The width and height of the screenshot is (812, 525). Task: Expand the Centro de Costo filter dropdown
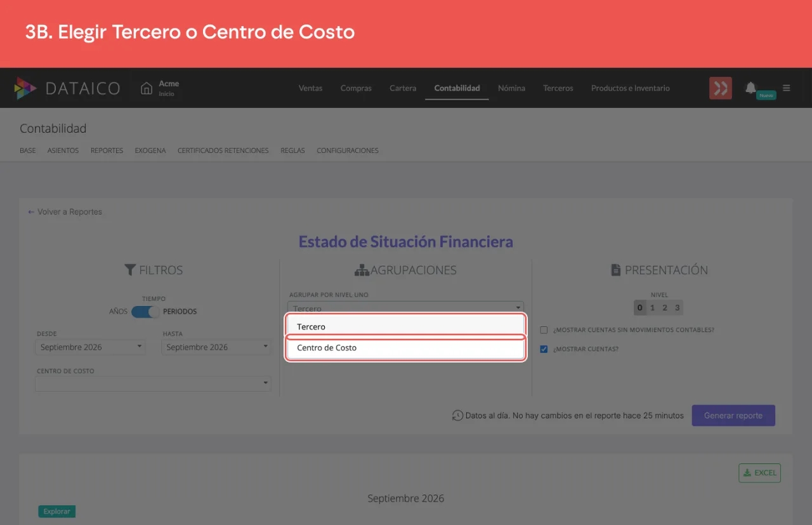click(x=153, y=383)
